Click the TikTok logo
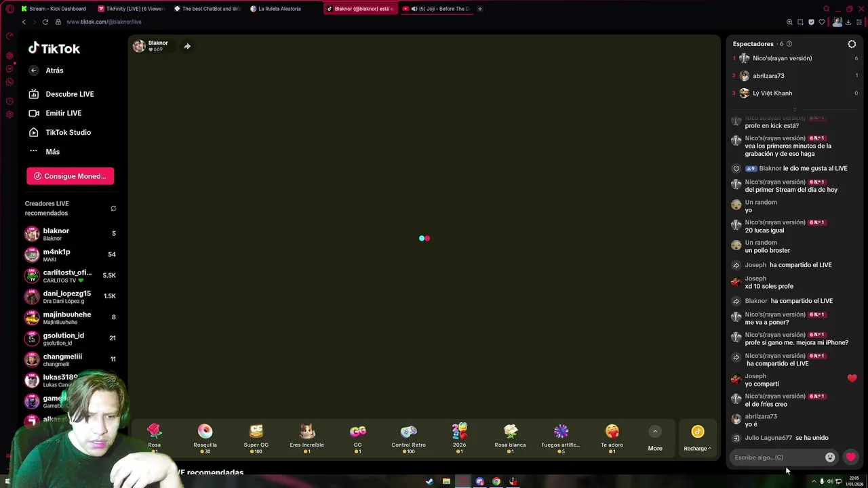The image size is (868, 488). 54,48
